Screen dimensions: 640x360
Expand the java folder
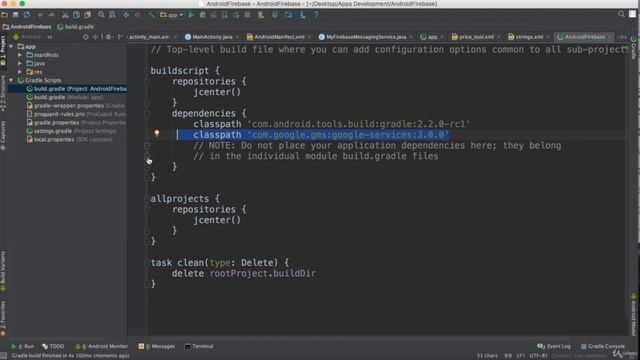tap(20, 64)
